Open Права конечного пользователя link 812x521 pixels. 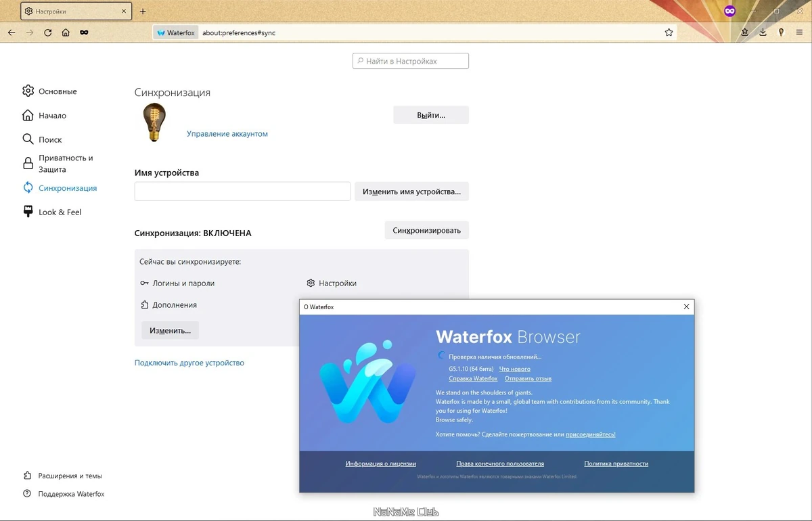tap(500, 463)
